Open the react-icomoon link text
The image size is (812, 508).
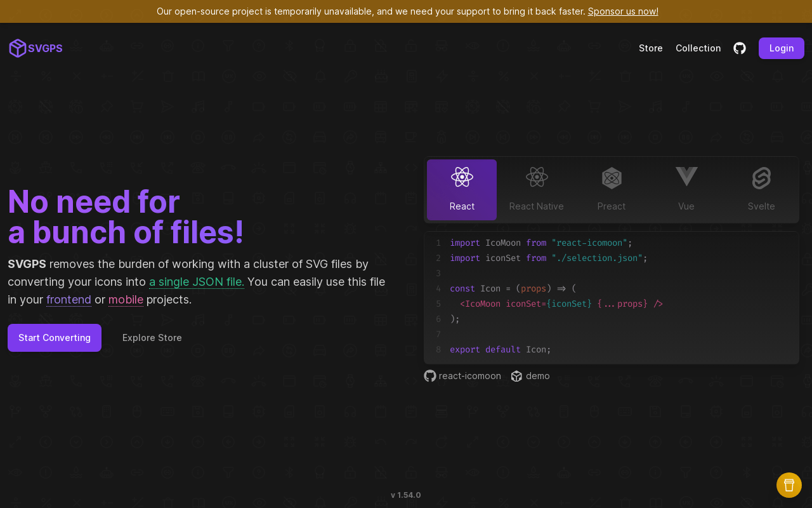[x=470, y=376]
